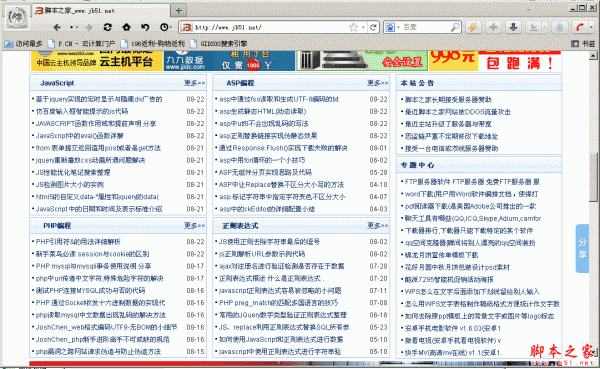The height and width of the screenshot is (369, 600).
Task: Select the 脚本之家 www.jb51.net tab
Action: [101, 10]
